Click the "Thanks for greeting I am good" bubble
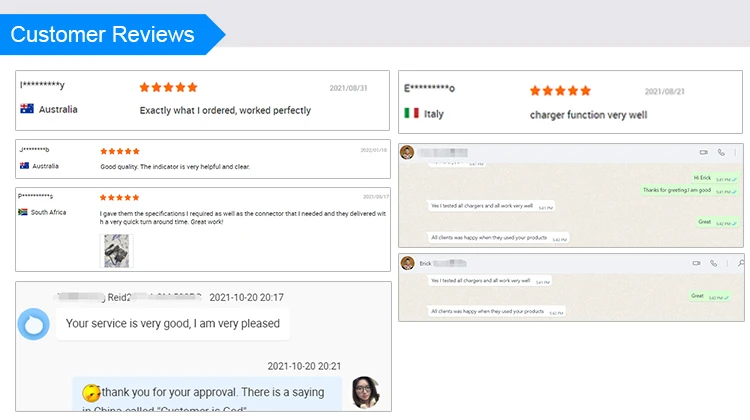Screen dimensions: 750x420 coord(690,190)
